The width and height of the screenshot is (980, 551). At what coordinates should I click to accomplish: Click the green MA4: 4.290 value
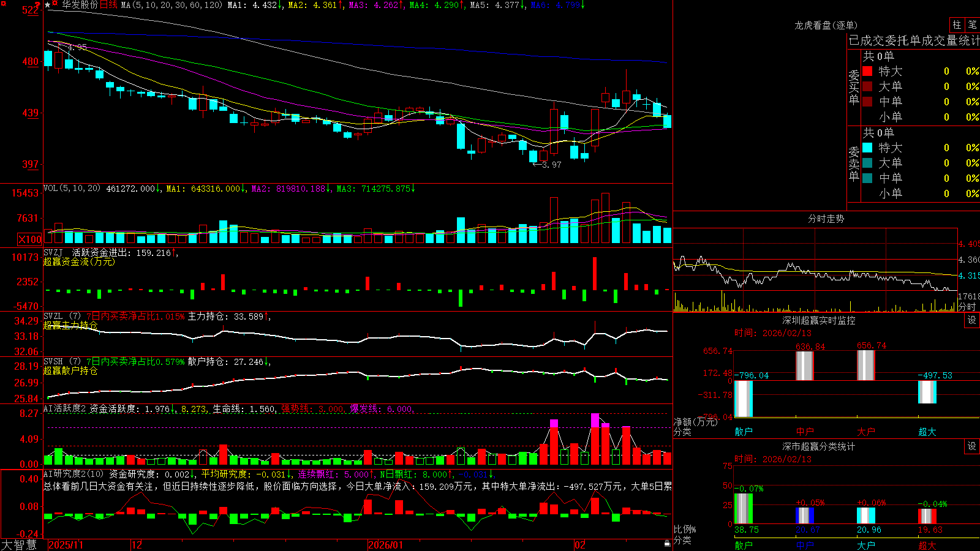[x=436, y=5]
